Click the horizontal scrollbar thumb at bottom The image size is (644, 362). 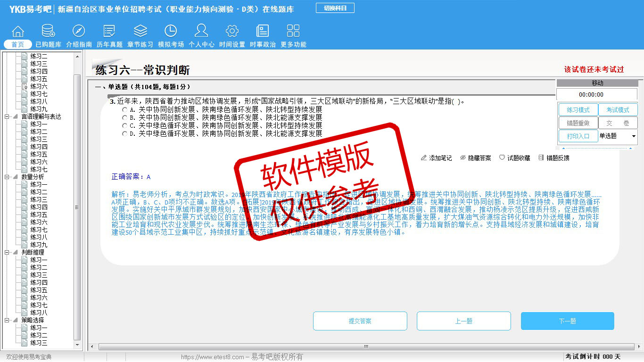pyautogui.click(x=365, y=346)
